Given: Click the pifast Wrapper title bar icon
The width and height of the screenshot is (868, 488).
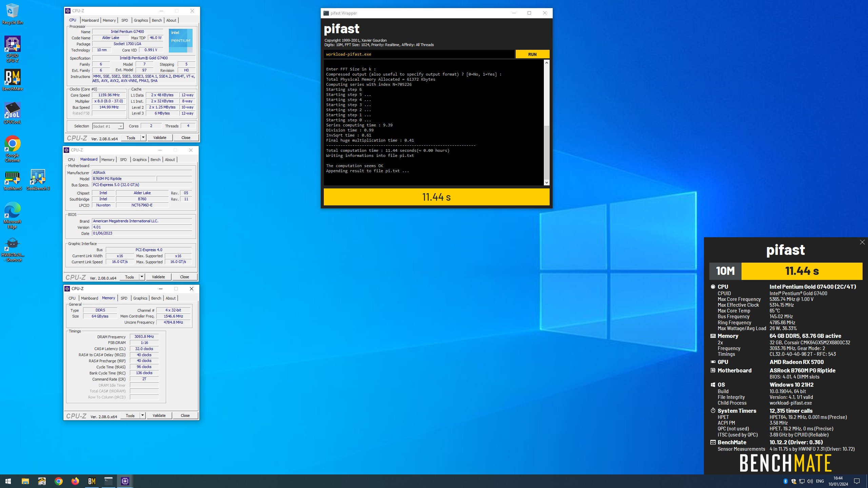Looking at the screenshot, I should [326, 13].
